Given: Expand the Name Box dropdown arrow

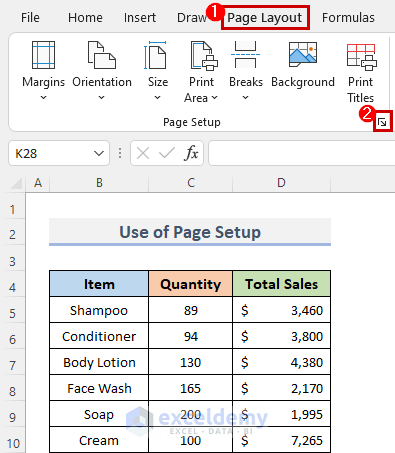Looking at the screenshot, I should click(x=99, y=154).
